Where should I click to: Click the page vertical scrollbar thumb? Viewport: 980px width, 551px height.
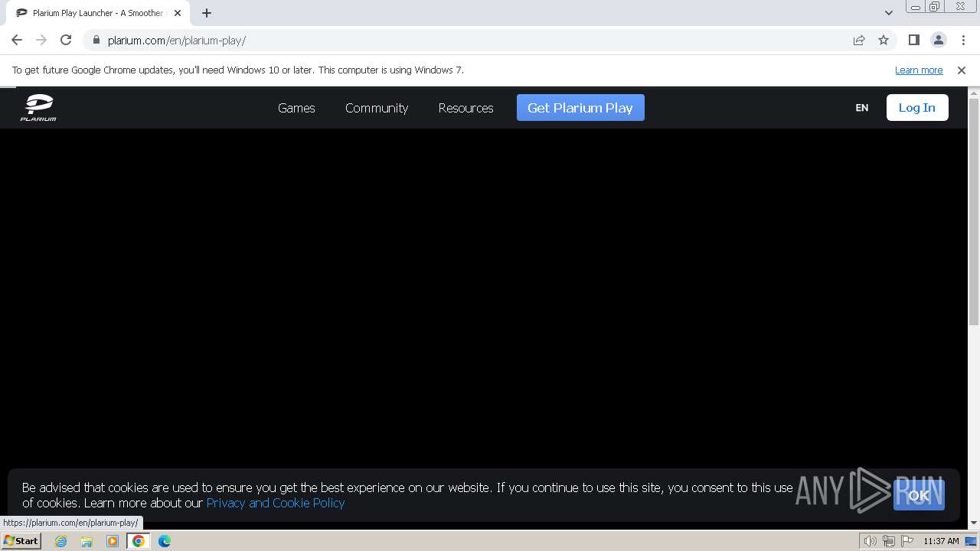[x=974, y=210]
